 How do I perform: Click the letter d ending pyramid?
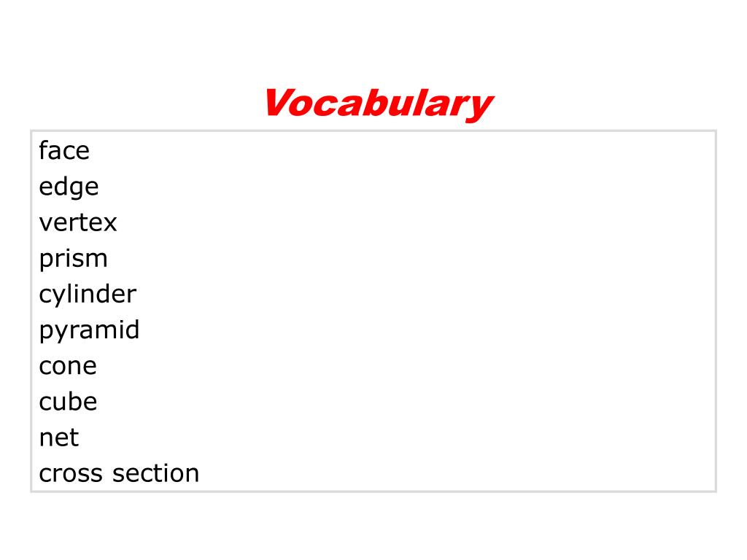click(x=132, y=330)
